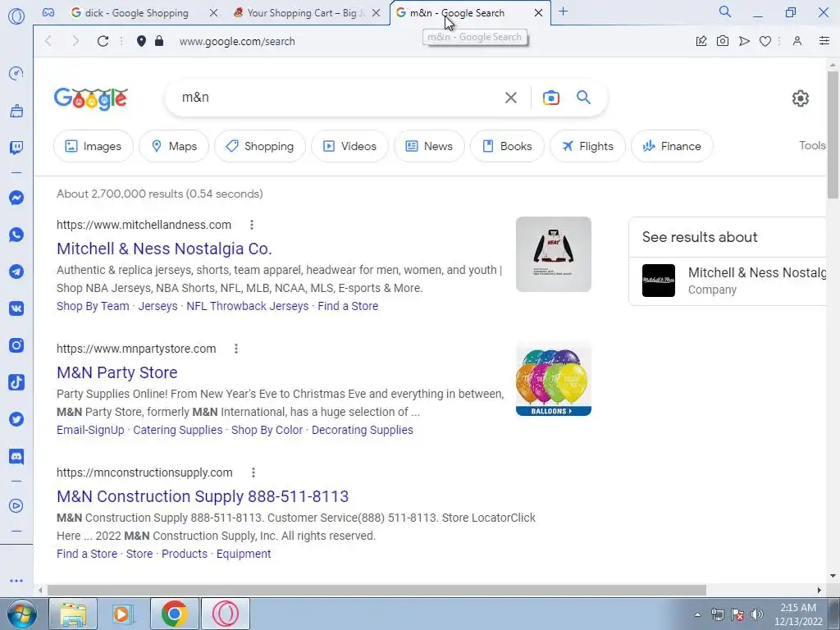Viewport: 840px width, 630px height.
Task: Open Instagram in sidebar
Action: click(x=16, y=345)
